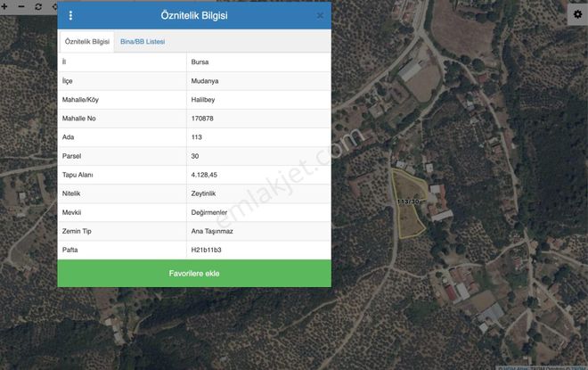The image size is (588, 370).
Task: Click the 113/30 parcel label on map
Action: pos(408,202)
